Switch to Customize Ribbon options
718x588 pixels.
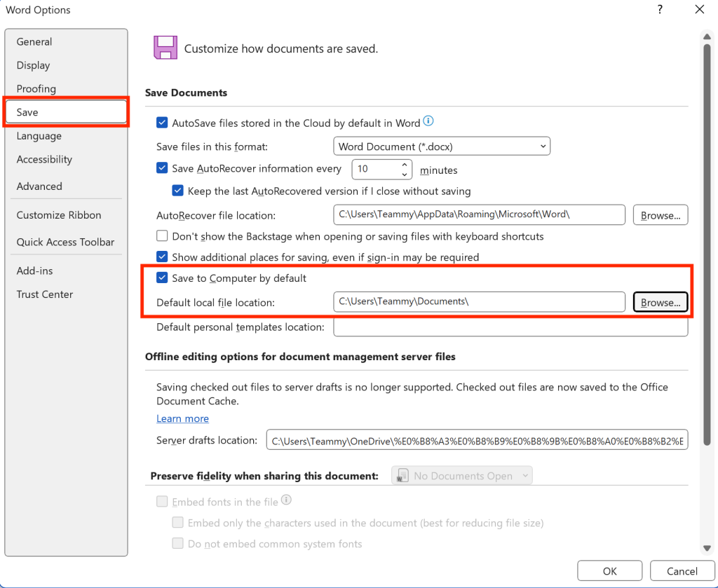point(59,215)
